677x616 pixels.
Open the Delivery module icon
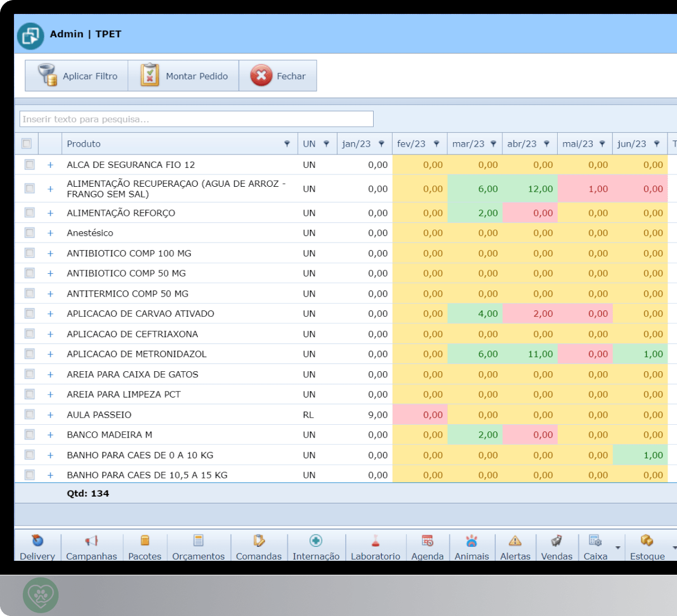[x=37, y=541]
